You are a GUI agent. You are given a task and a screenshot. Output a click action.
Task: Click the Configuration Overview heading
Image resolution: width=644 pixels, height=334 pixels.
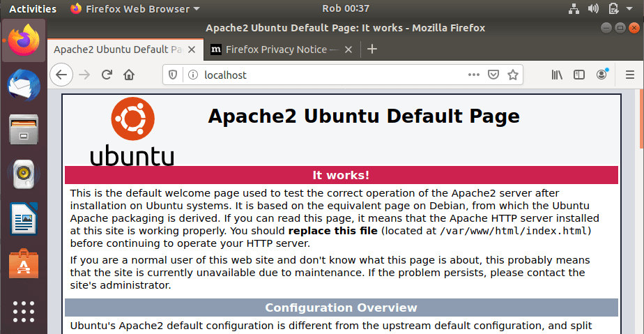coord(341,308)
